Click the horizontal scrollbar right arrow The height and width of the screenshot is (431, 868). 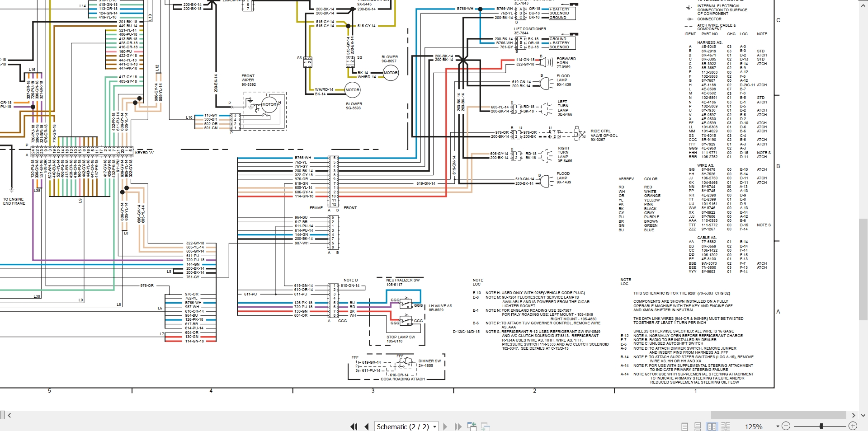pos(854,415)
